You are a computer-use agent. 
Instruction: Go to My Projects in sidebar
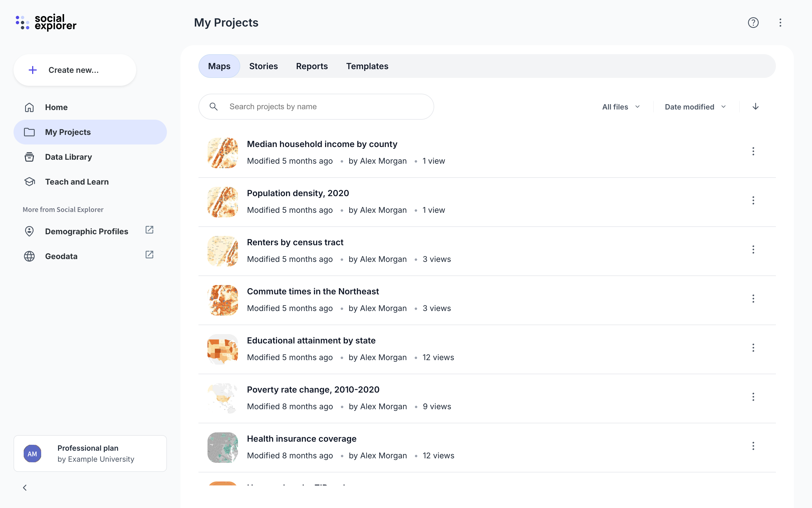point(90,132)
